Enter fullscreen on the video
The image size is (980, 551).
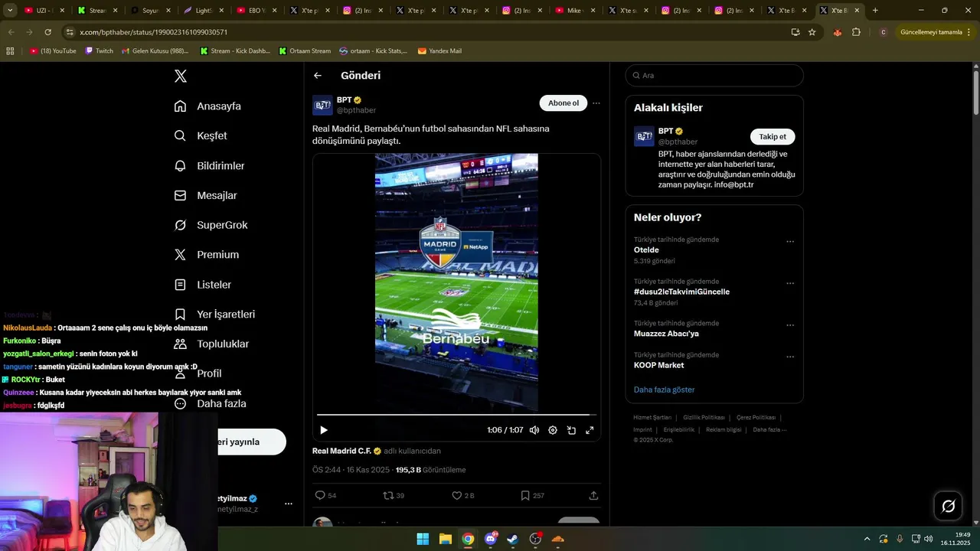click(x=590, y=430)
